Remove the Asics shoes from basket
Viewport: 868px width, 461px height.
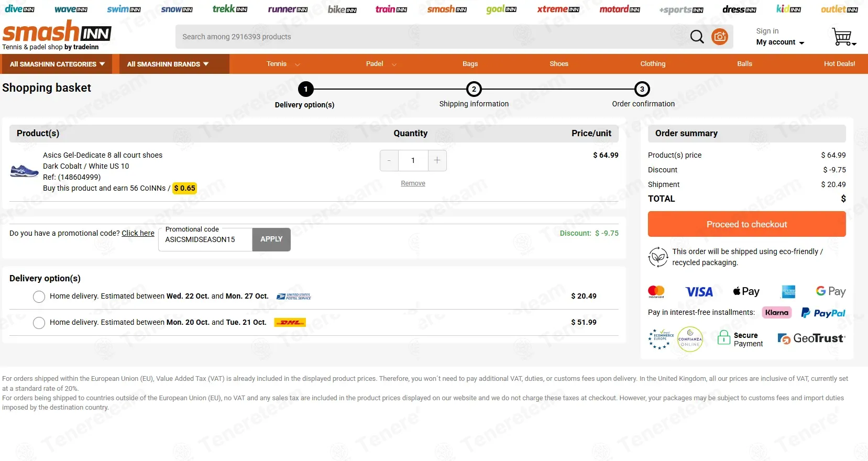click(413, 183)
